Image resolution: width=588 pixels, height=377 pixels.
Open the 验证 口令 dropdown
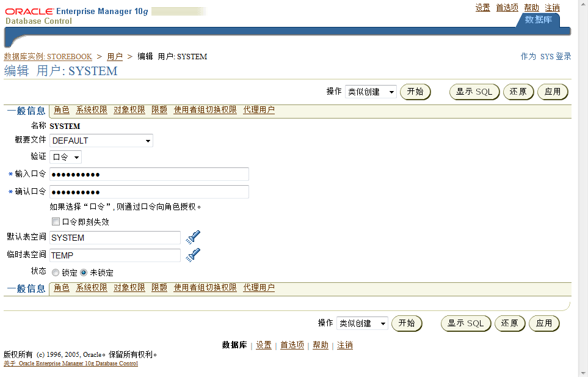click(65, 157)
